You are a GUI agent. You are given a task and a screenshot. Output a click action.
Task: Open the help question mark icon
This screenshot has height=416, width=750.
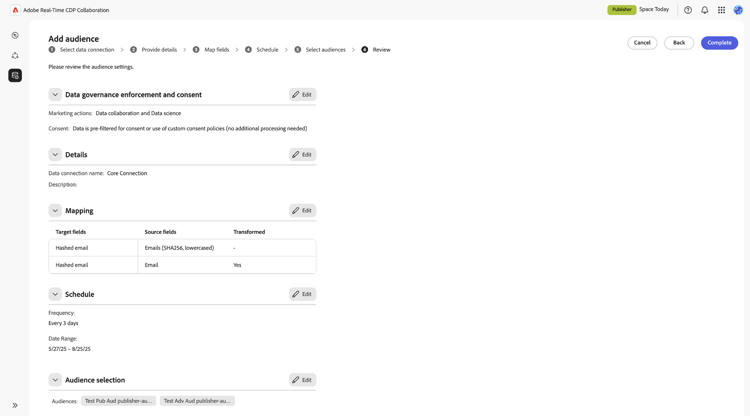click(688, 10)
